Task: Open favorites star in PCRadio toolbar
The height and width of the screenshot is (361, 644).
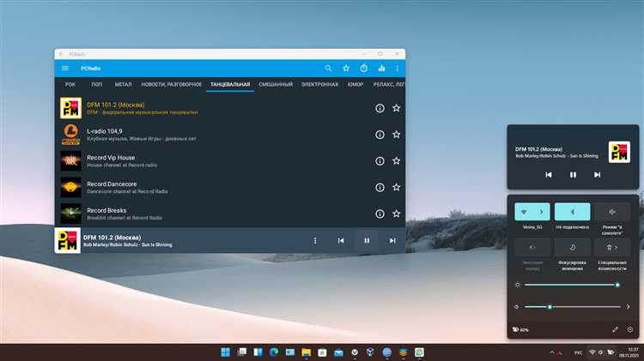Action: point(346,68)
